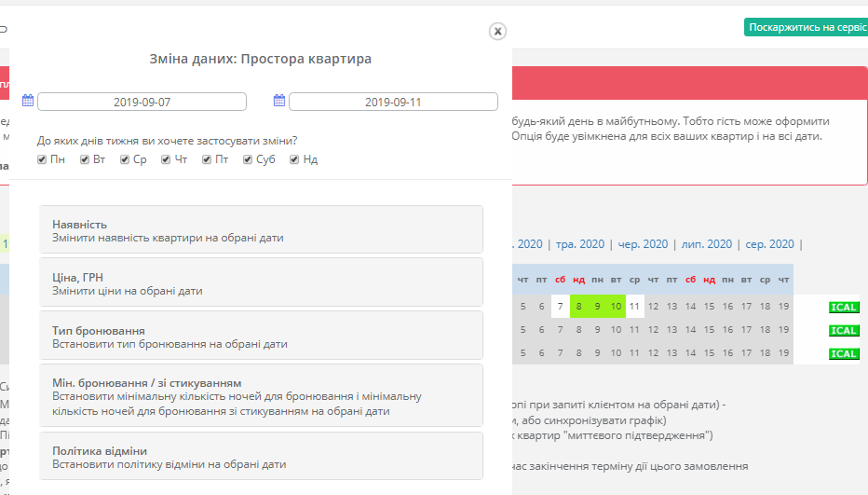Open the сер. 2020 month link
Screen dimensions: 868x495
point(769,244)
